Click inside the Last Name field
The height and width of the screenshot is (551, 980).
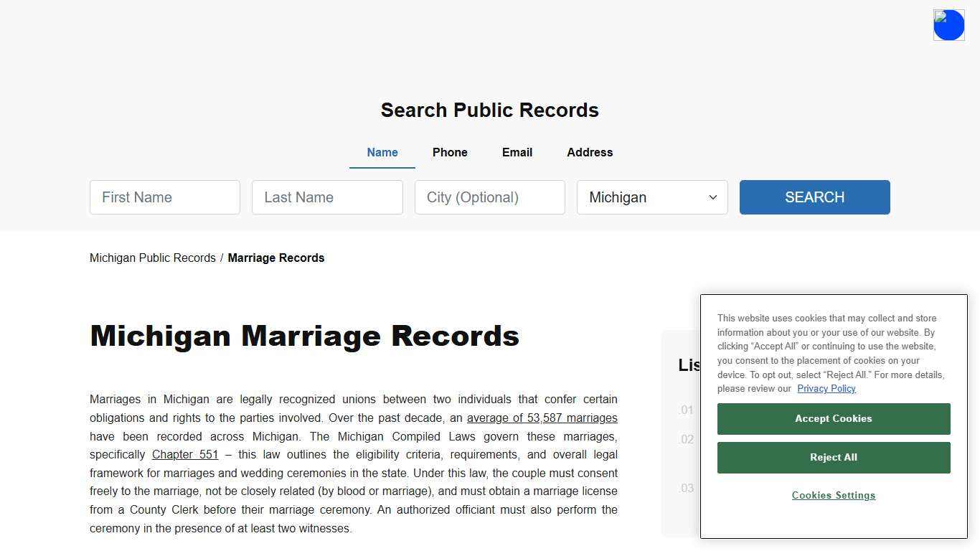[x=327, y=197]
